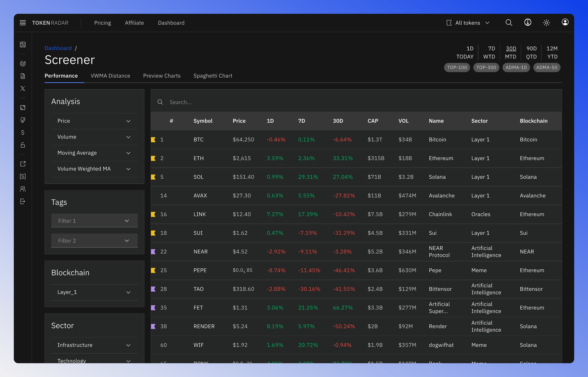Open the Filter 1 tags dropdown

point(94,221)
